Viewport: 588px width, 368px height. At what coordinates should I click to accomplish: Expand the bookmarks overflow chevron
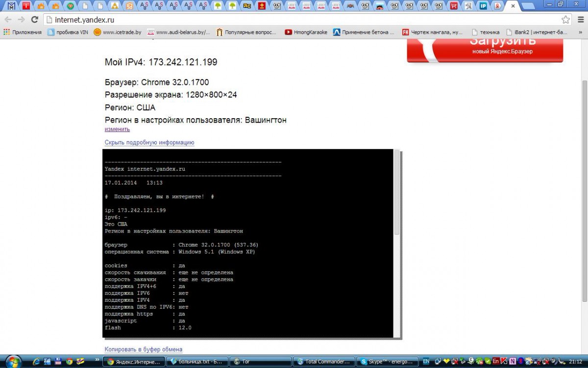pos(581,32)
